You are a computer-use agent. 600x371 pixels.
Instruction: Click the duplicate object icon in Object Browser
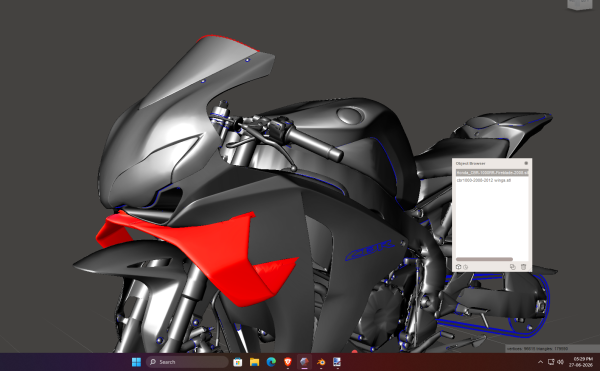(x=513, y=267)
